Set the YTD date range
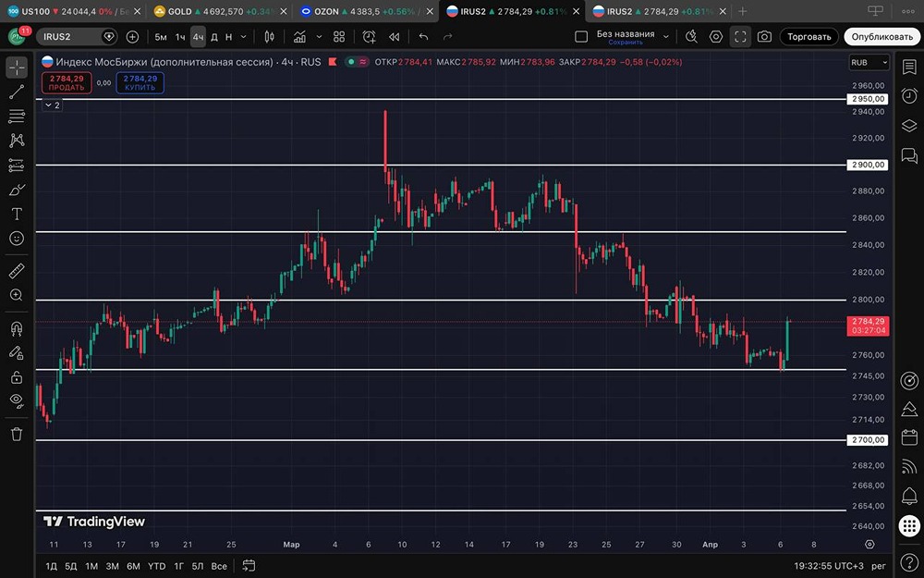The image size is (924, 578). [x=157, y=566]
